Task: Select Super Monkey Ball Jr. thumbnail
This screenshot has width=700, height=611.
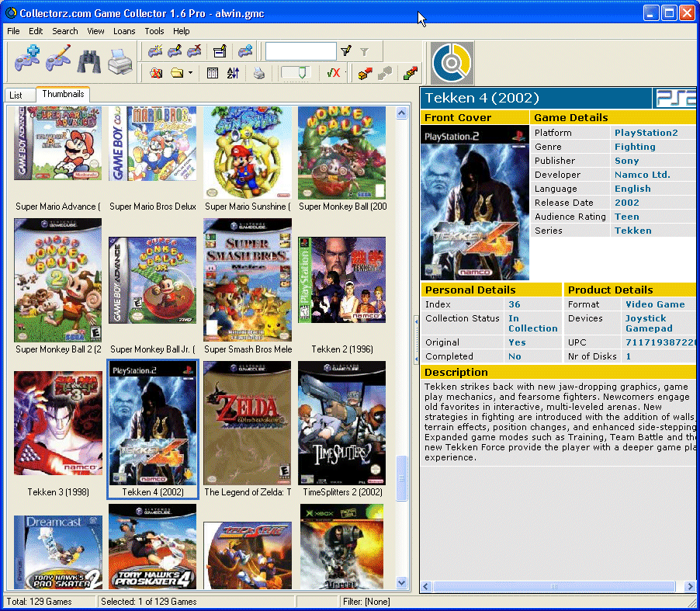Action: point(152,280)
